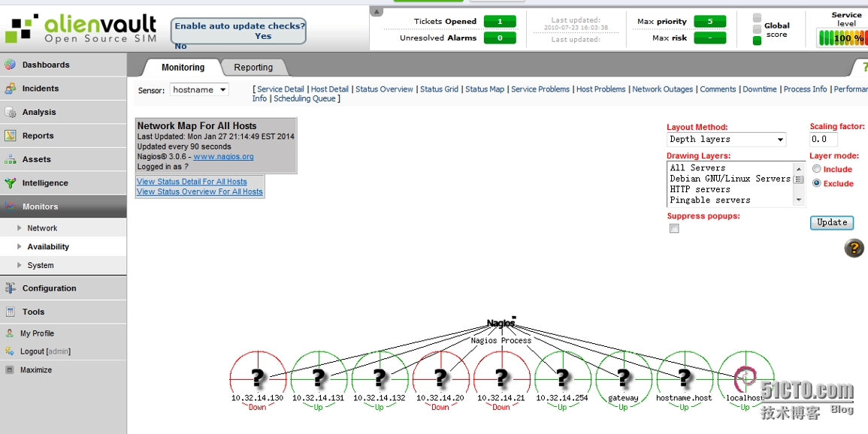Open the Sensor hostname dropdown
The image size is (868, 434).
point(199,89)
